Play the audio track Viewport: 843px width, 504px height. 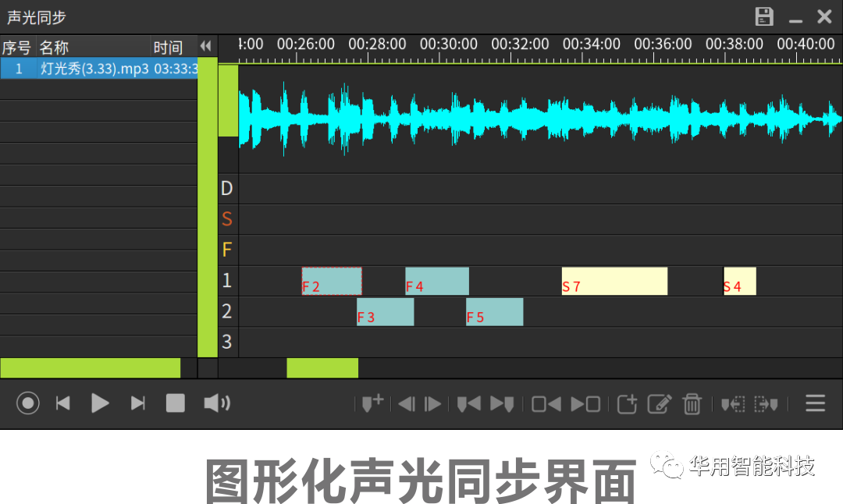pos(100,403)
